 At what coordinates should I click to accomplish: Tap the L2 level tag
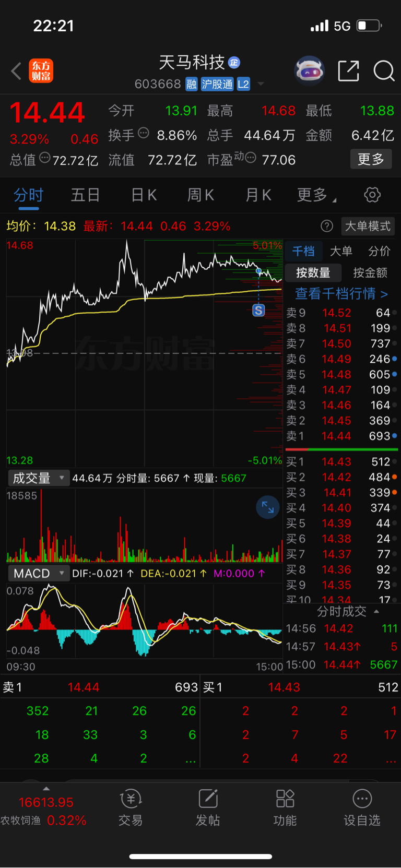pos(243,84)
